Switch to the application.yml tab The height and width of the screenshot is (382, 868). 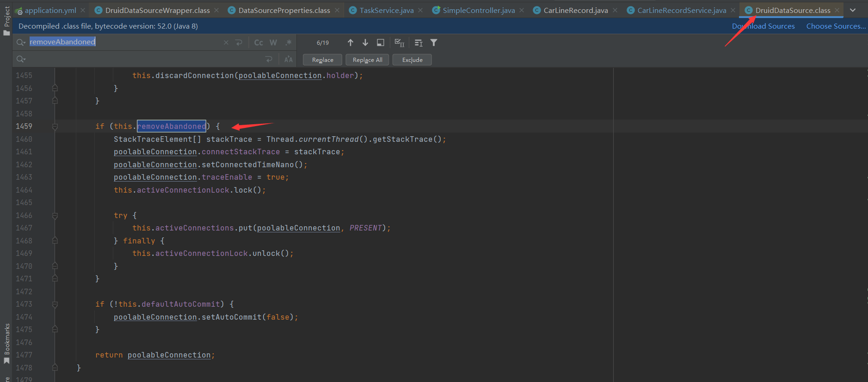point(50,10)
